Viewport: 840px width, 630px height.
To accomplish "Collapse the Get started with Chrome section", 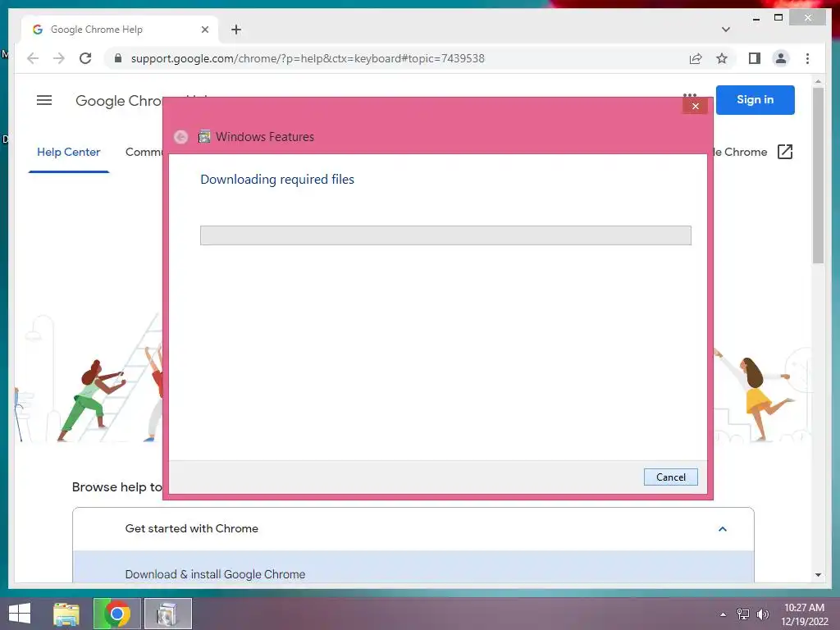I will click(722, 529).
